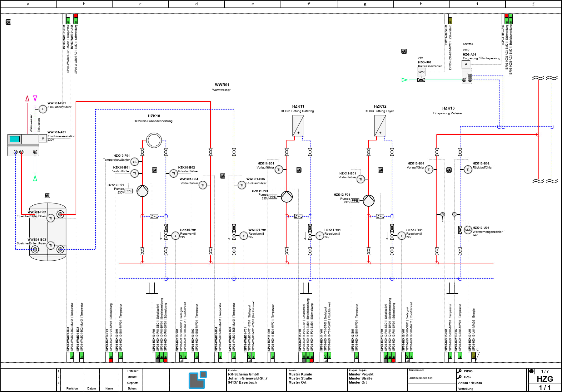Select the WWB01-A01 fresh water station unit

click(23, 145)
